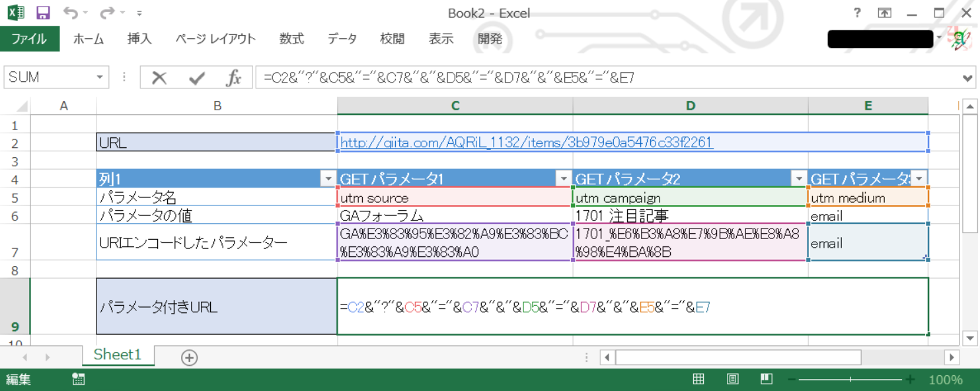Open the 数式 ribbon tab
The width and height of the screenshot is (980, 391).
click(x=291, y=39)
